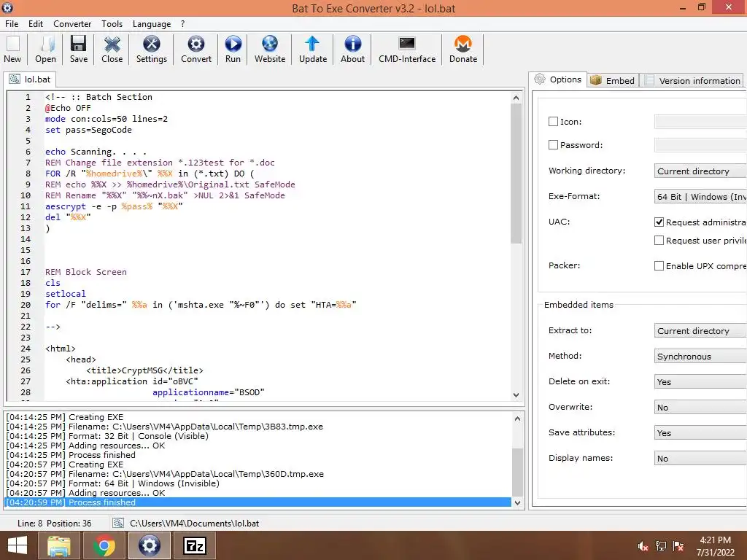Open the Overwrite dropdown

[x=700, y=407]
